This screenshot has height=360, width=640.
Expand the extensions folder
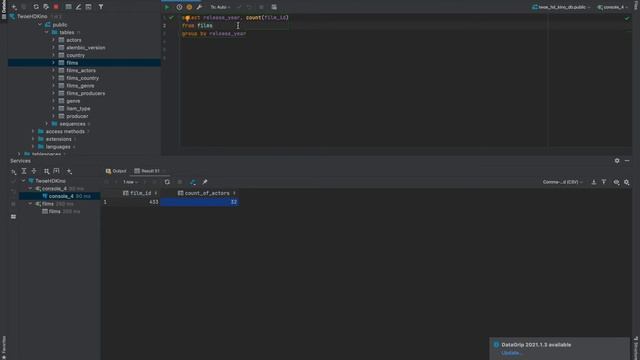[33, 139]
